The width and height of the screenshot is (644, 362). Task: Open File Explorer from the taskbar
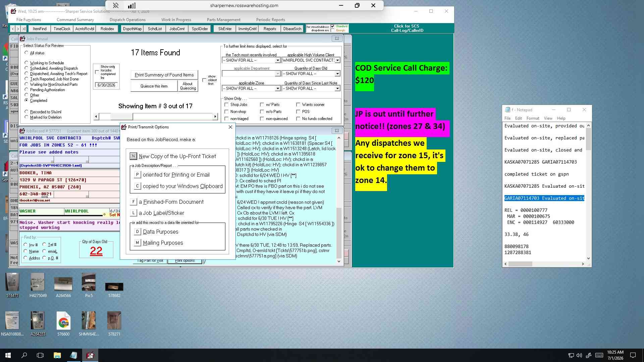[x=57, y=355]
